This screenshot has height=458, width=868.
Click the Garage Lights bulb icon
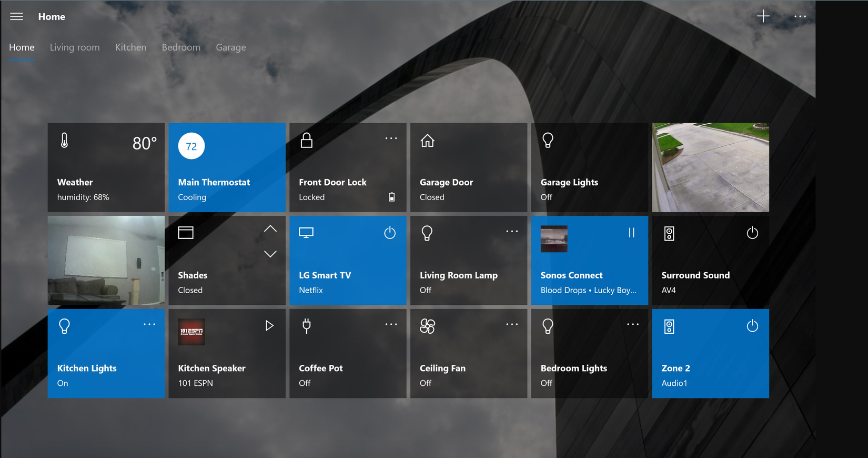tap(548, 141)
